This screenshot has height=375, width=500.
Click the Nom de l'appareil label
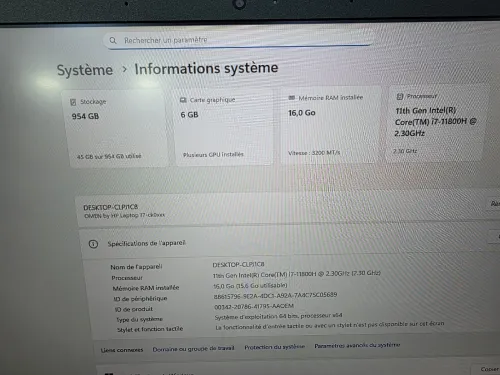136,267
